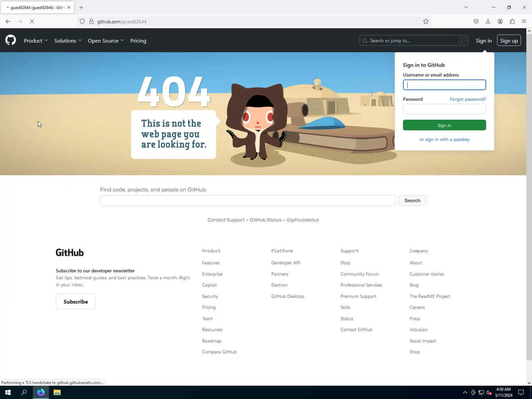
Task: Open Windows taskbar search
Action: pyautogui.click(x=24, y=392)
